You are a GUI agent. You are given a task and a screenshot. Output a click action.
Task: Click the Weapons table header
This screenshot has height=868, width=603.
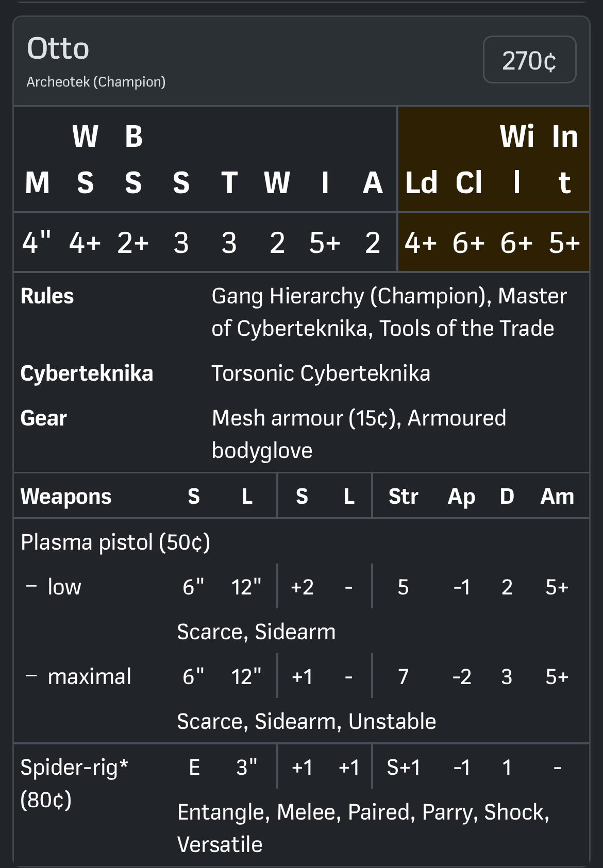(66, 497)
